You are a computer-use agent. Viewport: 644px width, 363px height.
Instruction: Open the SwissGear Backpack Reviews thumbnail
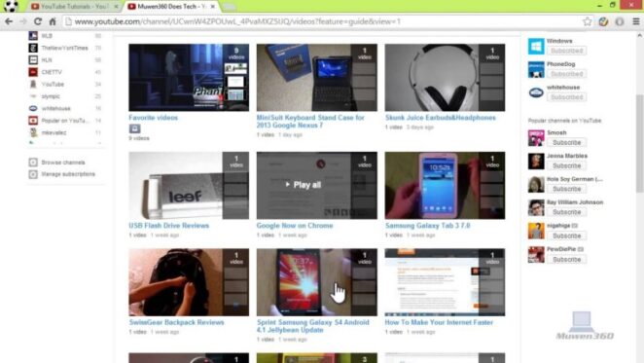189,282
